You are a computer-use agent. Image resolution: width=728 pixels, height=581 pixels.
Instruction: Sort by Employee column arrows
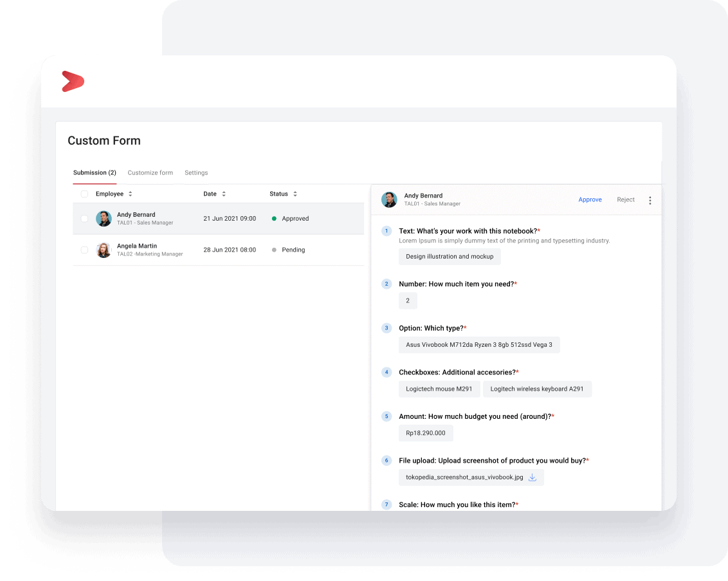tap(131, 194)
